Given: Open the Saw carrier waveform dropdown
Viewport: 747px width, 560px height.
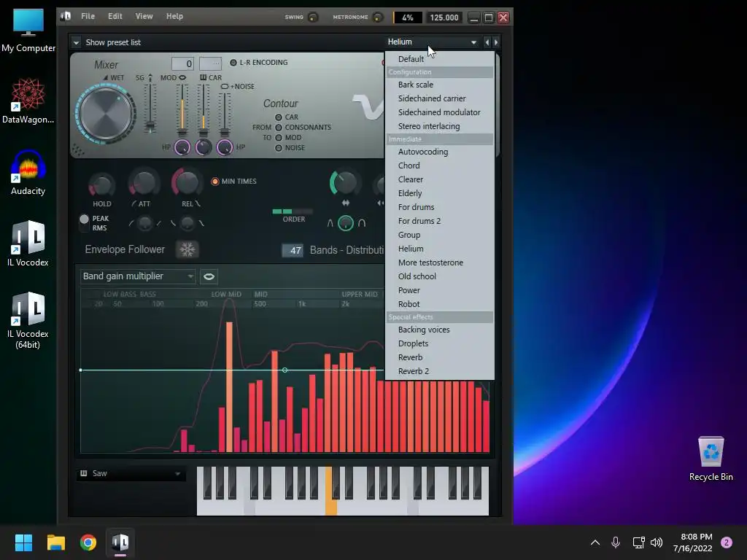Looking at the screenshot, I should click(131, 473).
